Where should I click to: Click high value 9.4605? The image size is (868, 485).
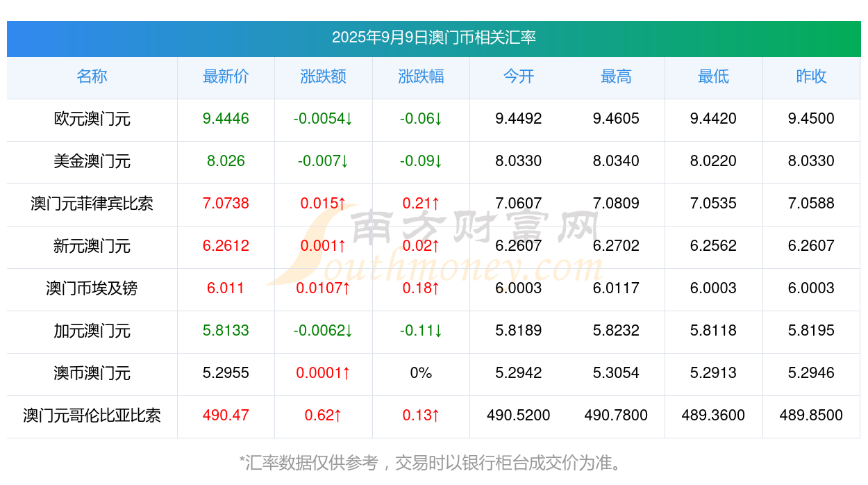coord(616,119)
